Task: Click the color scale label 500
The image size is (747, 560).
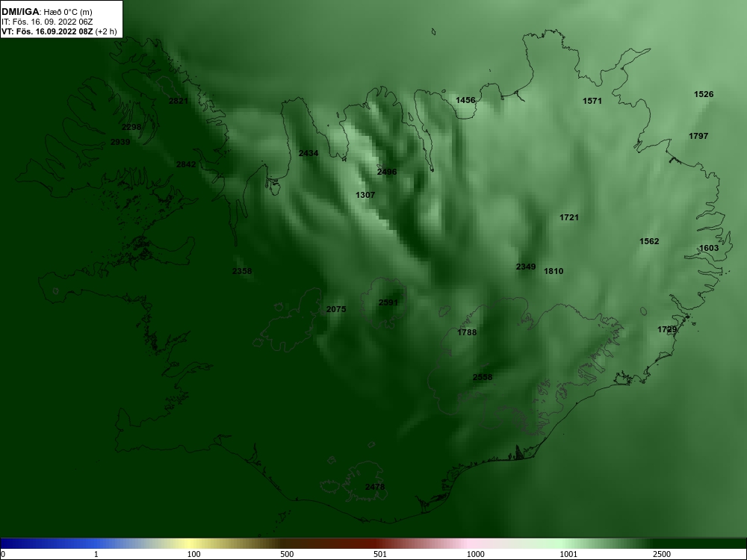Action: point(287,554)
